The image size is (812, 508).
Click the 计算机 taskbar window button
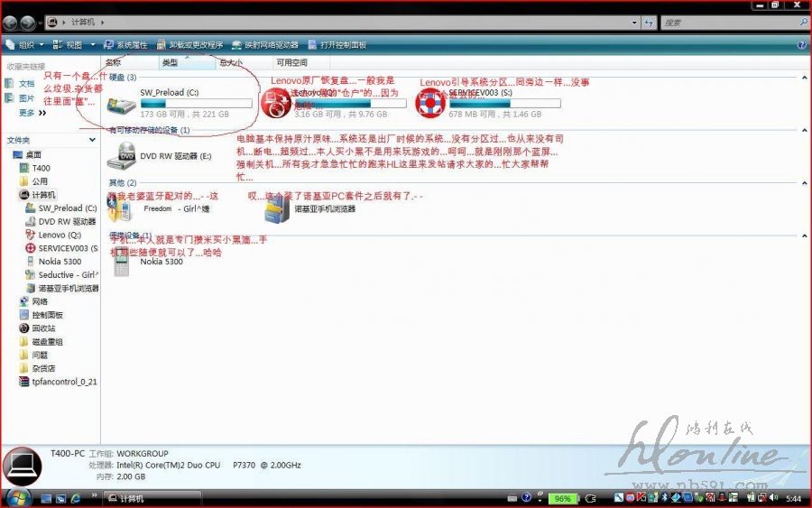pos(152,499)
